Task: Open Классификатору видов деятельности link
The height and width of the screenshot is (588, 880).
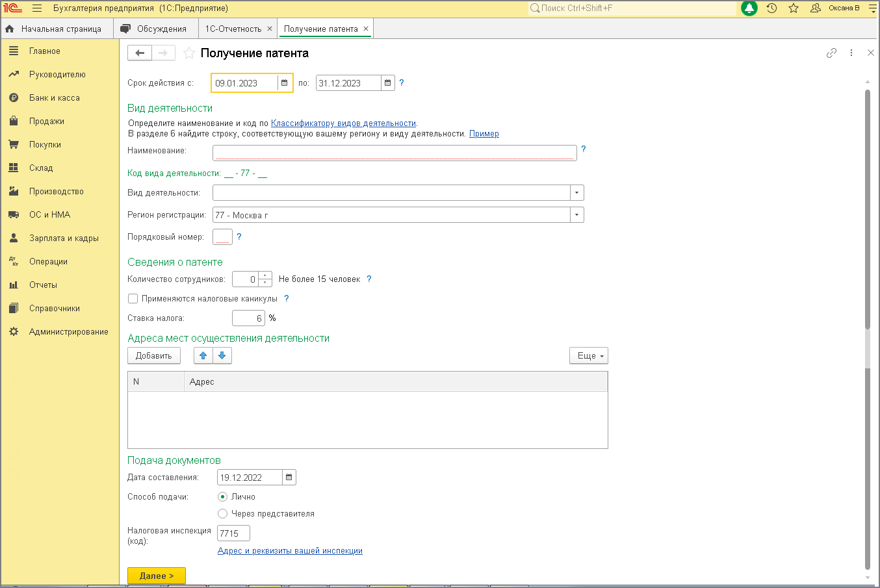Action: 343,123
